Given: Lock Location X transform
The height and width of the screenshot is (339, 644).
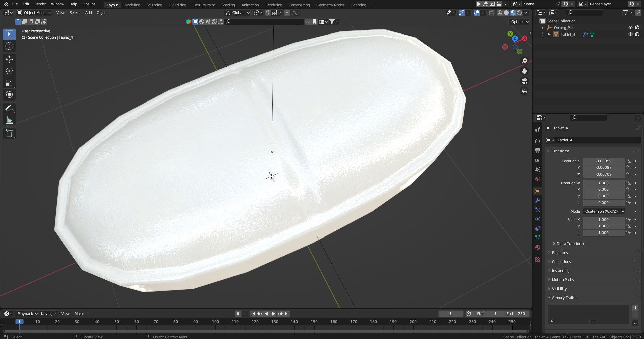Looking at the screenshot, I should click(x=629, y=161).
